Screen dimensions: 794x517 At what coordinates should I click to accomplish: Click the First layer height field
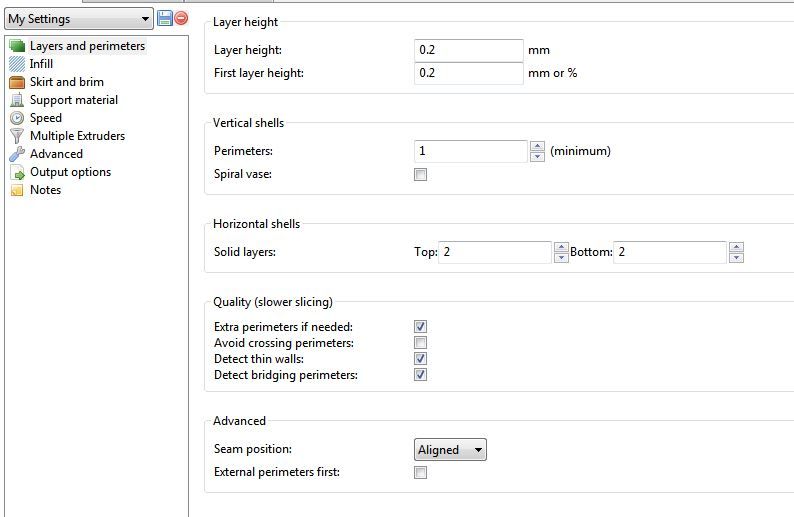(x=468, y=73)
